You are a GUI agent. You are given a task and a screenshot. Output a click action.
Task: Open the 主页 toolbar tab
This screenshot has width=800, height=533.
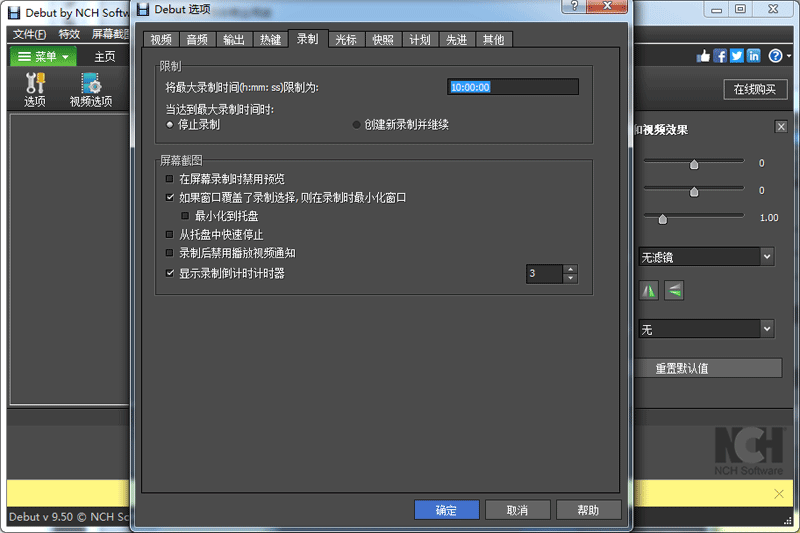click(105, 57)
